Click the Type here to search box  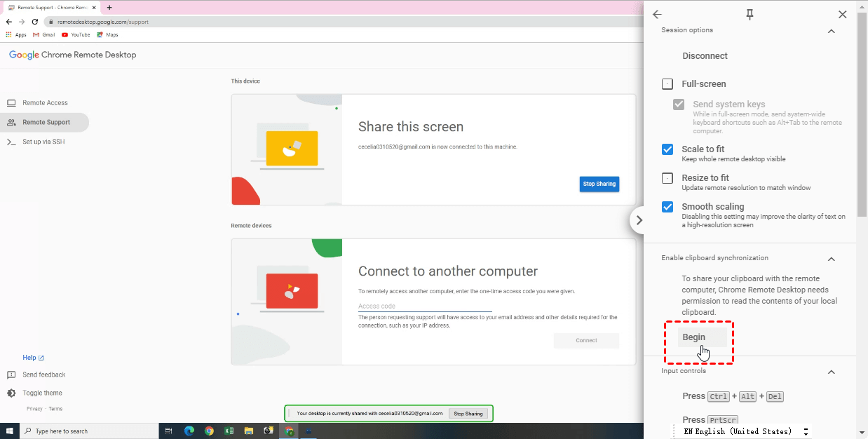88,431
